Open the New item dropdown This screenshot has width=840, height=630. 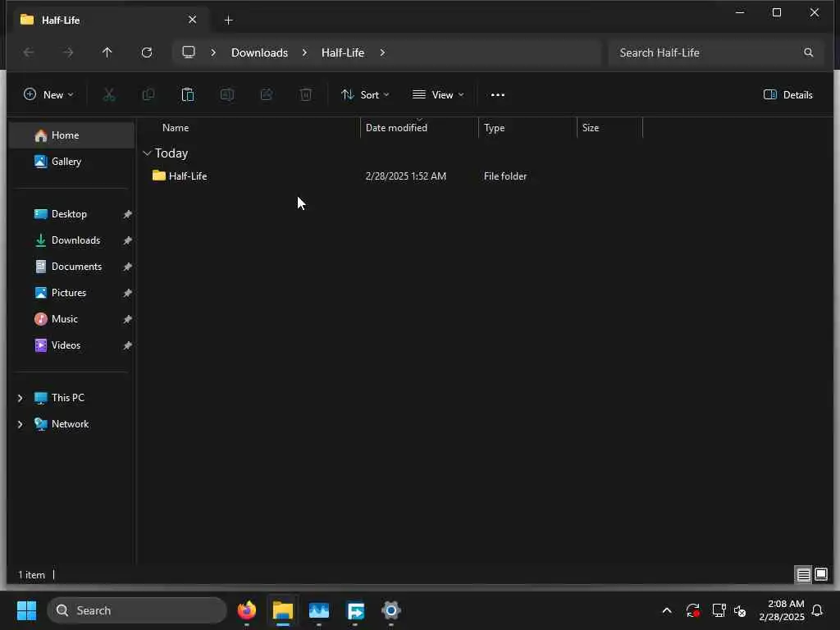tap(48, 95)
